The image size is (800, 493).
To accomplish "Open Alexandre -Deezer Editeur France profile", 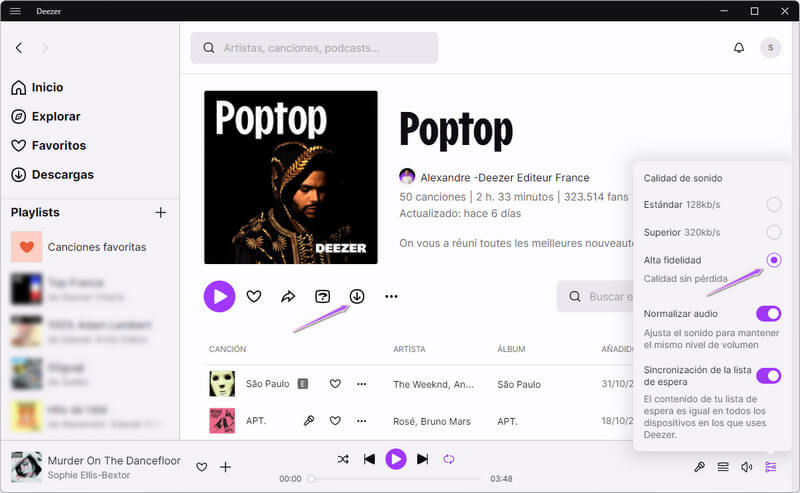I will point(505,178).
